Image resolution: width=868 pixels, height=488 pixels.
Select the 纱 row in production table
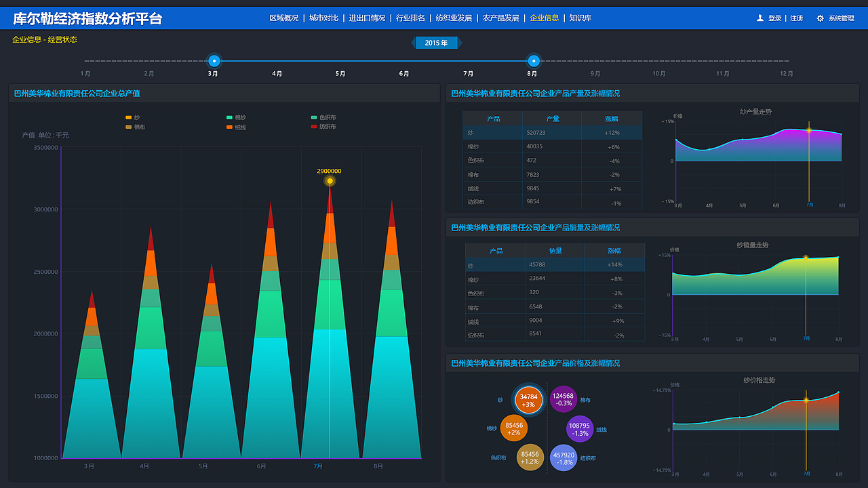552,132
